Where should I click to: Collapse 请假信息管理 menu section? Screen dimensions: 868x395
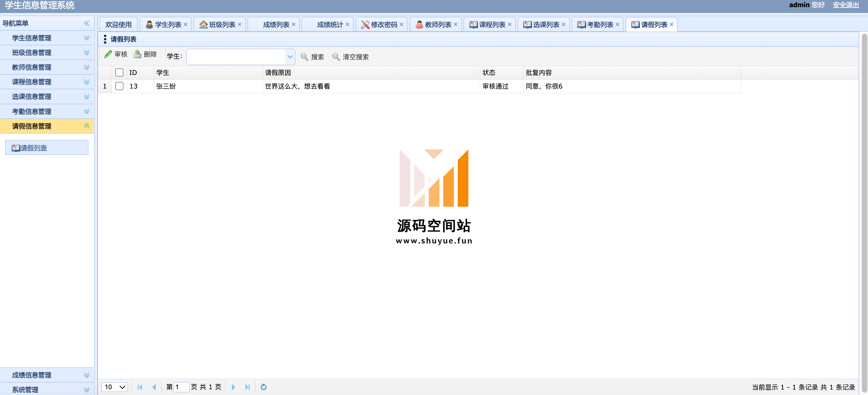point(87,126)
